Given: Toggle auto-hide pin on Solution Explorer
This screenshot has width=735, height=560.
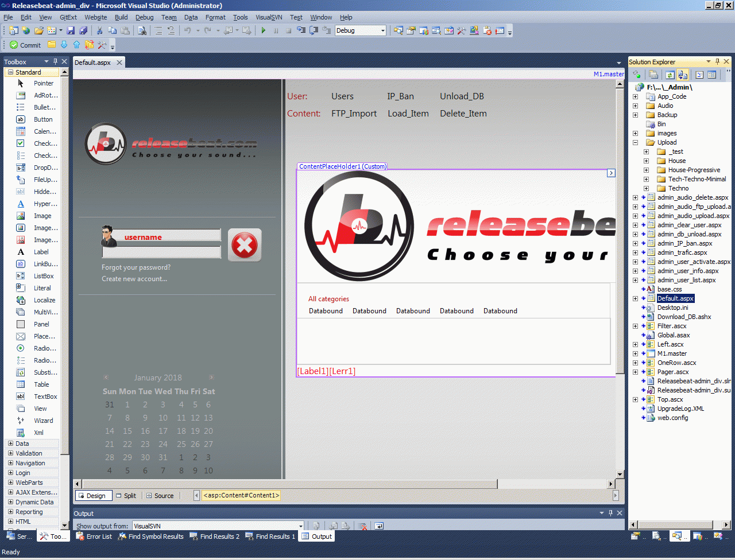Looking at the screenshot, I should [x=717, y=61].
